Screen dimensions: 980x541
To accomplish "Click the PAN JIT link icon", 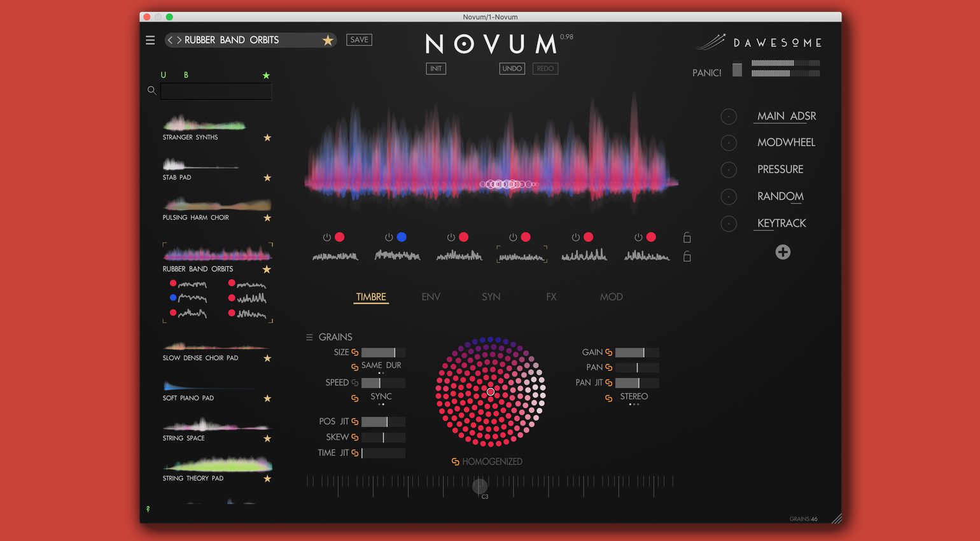I will (608, 383).
